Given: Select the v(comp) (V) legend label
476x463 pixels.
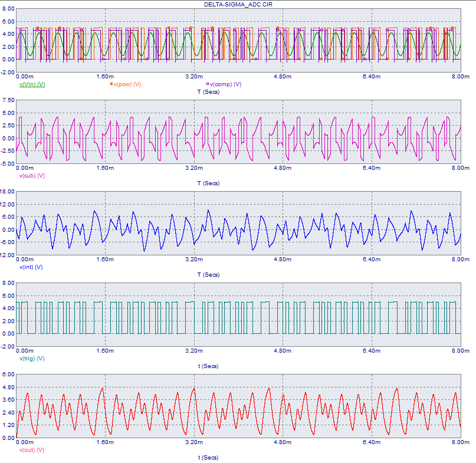Looking at the screenshot, I should tap(226, 84).
